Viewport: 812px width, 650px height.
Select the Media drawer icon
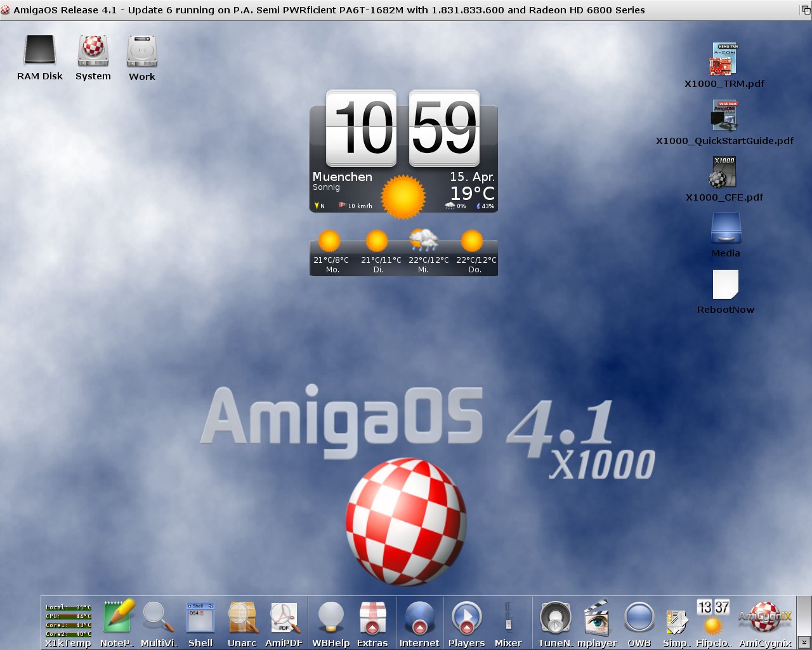coord(726,229)
